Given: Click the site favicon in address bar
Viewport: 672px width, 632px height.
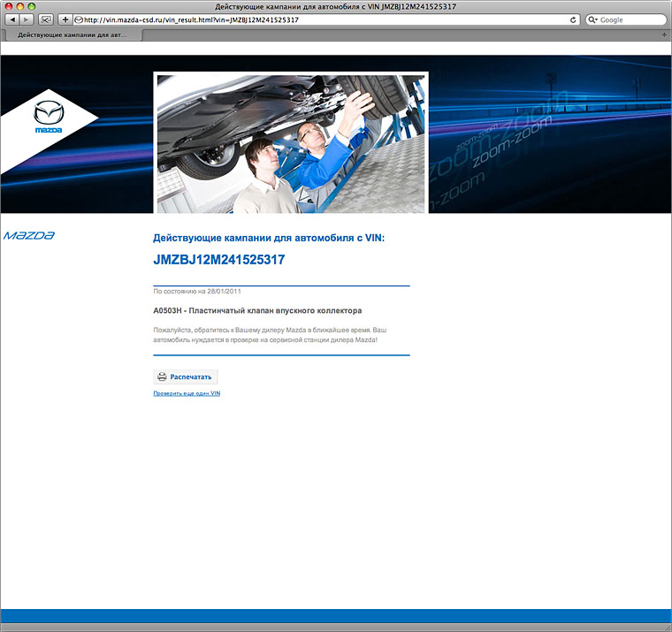Looking at the screenshot, I should (79, 19).
